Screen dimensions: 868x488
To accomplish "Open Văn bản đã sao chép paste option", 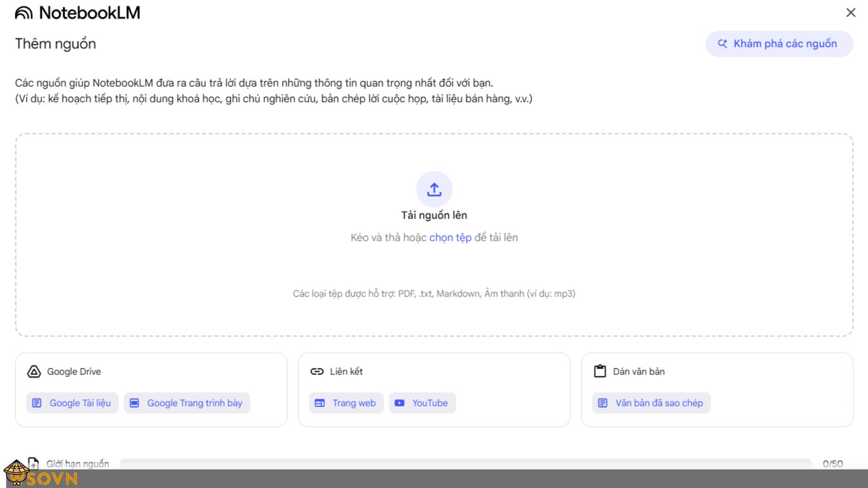I will [x=651, y=402].
